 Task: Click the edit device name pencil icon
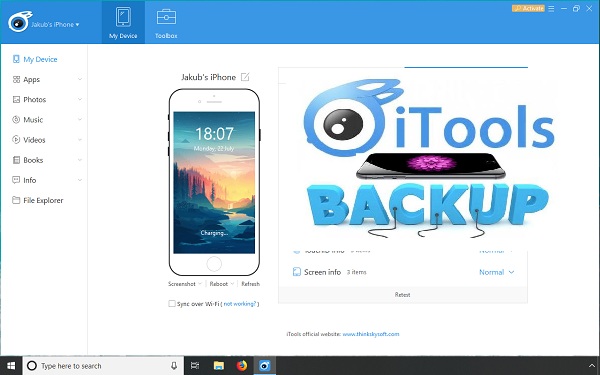coord(245,77)
